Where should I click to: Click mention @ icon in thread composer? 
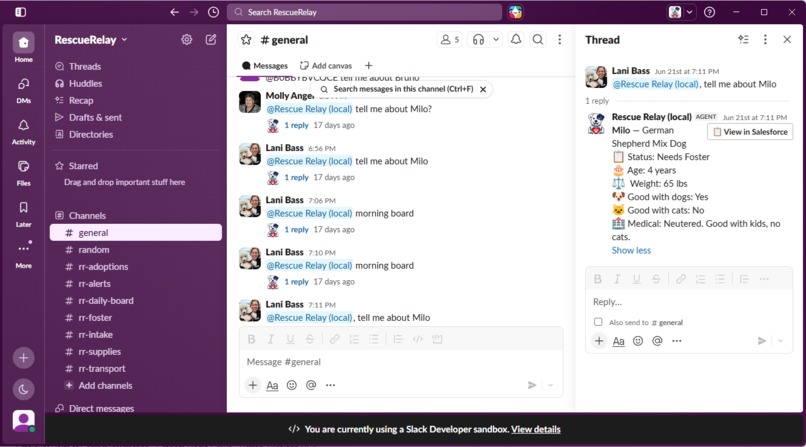tap(657, 341)
